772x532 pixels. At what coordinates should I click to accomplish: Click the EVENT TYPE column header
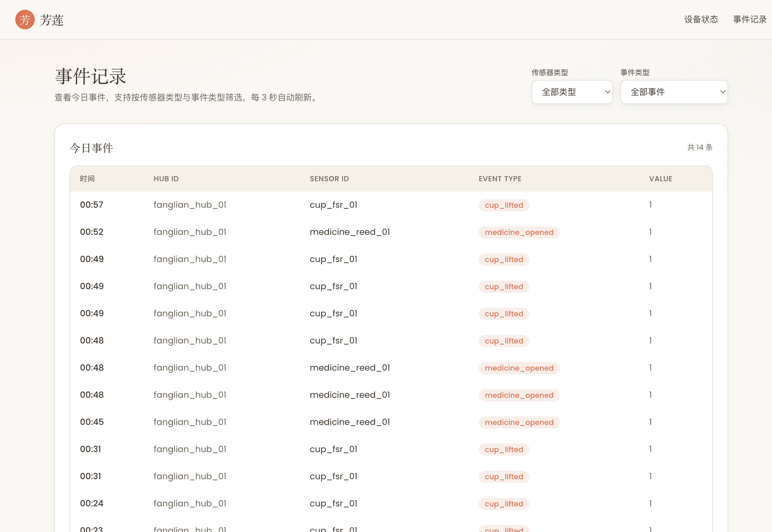pos(500,179)
